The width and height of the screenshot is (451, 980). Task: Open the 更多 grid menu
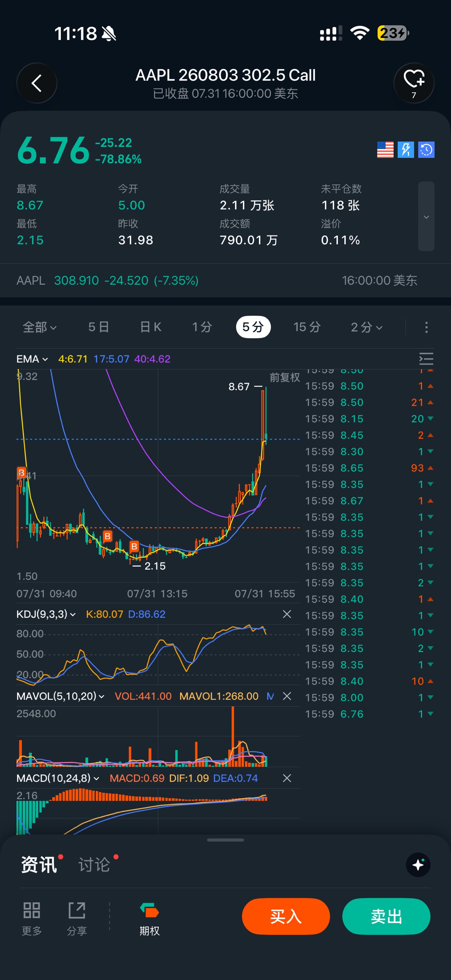coord(32,919)
